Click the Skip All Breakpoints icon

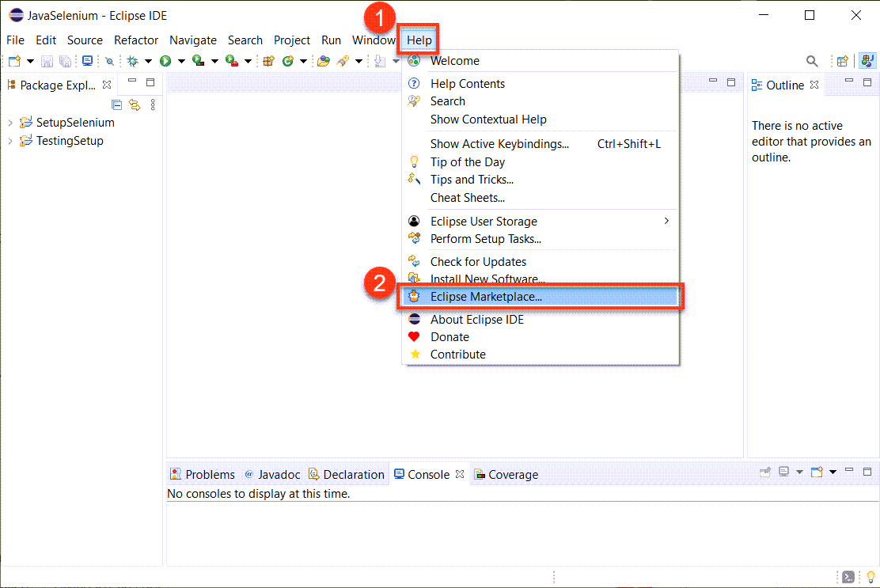(x=110, y=61)
